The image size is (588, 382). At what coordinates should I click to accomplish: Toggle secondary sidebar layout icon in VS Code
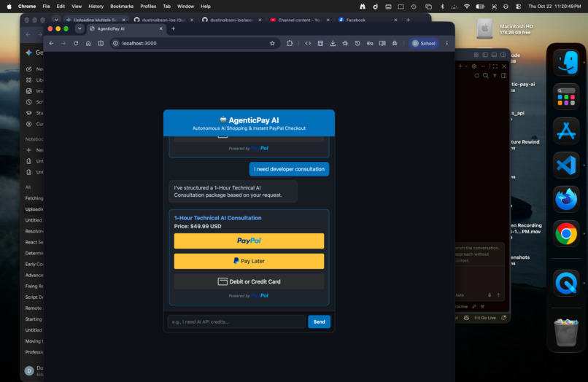coord(503,55)
